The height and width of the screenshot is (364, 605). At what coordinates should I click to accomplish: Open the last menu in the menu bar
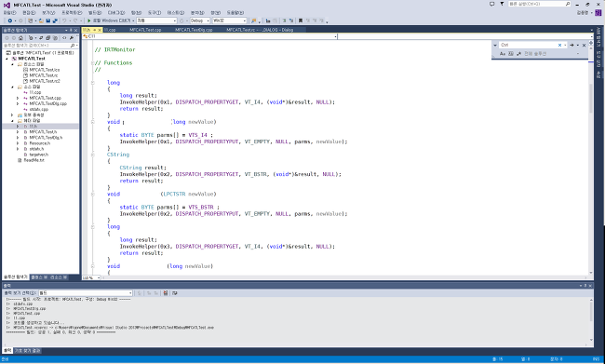click(x=235, y=13)
